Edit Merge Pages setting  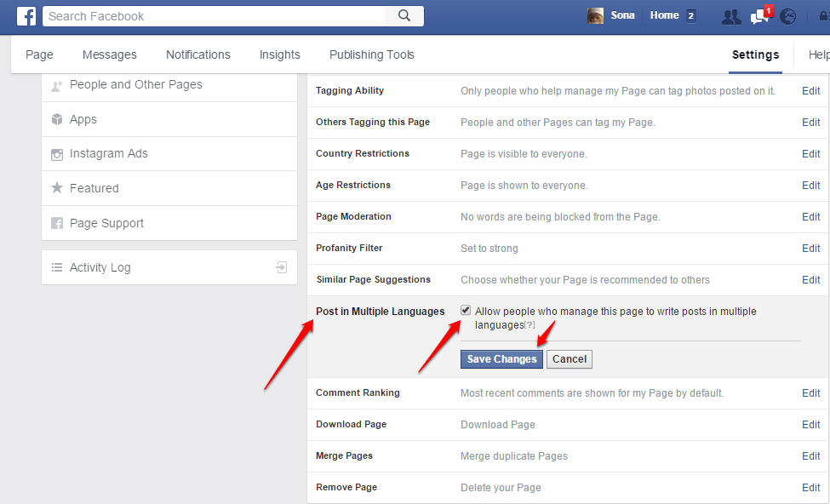click(811, 455)
